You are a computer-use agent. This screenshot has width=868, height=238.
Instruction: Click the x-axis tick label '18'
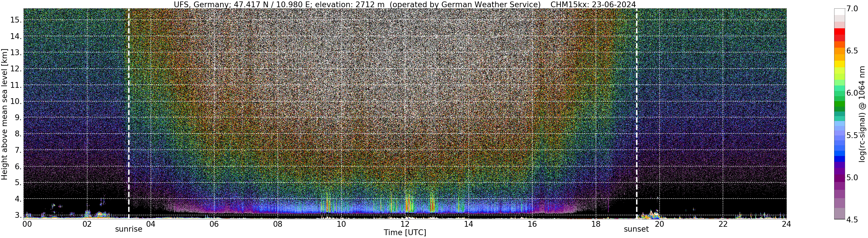tap(596, 224)
